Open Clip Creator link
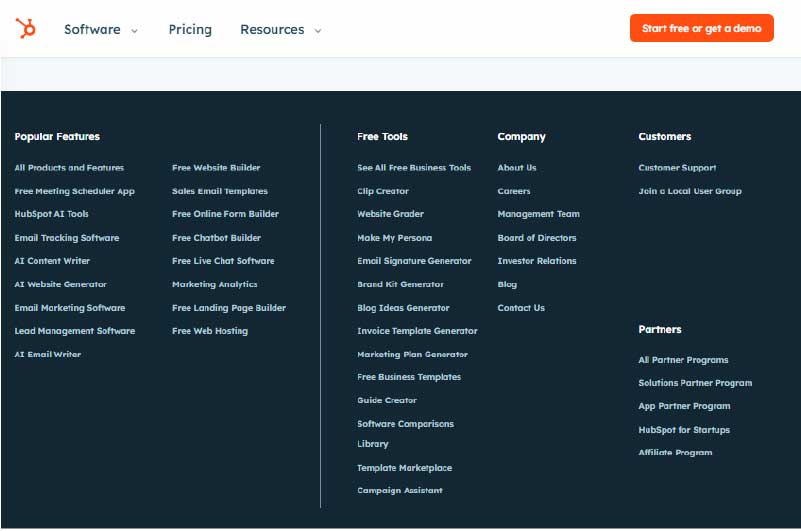The image size is (801, 531). (383, 191)
